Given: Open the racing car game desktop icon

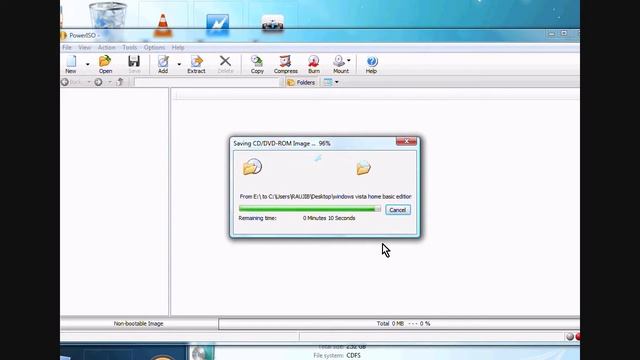Looking at the screenshot, I should (x=273, y=24).
